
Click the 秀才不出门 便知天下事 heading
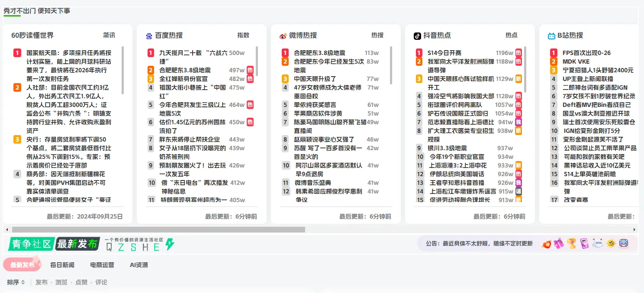[37, 10]
